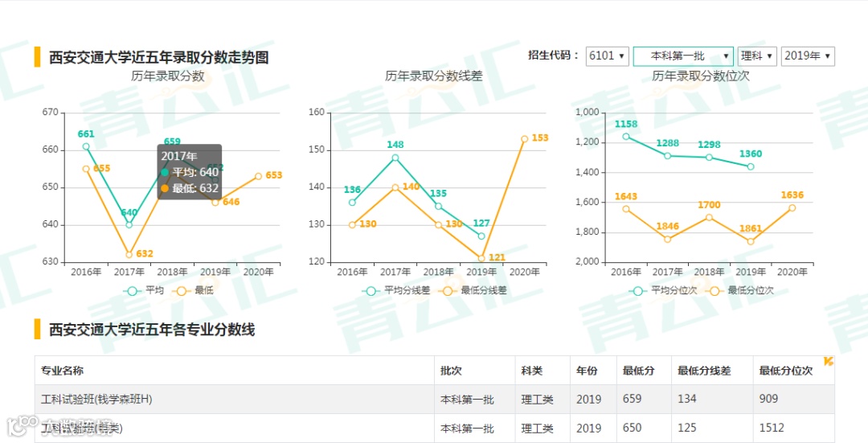
Task: Click 2017 average line-difference point 148
Action: [395, 158]
